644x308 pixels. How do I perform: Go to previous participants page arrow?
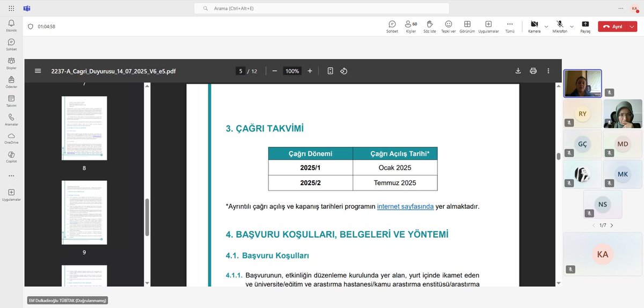click(594, 225)
